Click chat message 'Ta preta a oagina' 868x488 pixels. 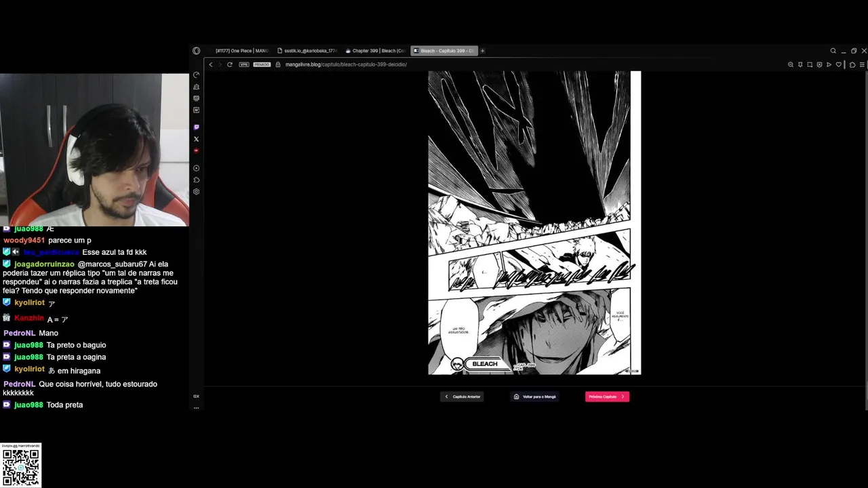(76, 357)
